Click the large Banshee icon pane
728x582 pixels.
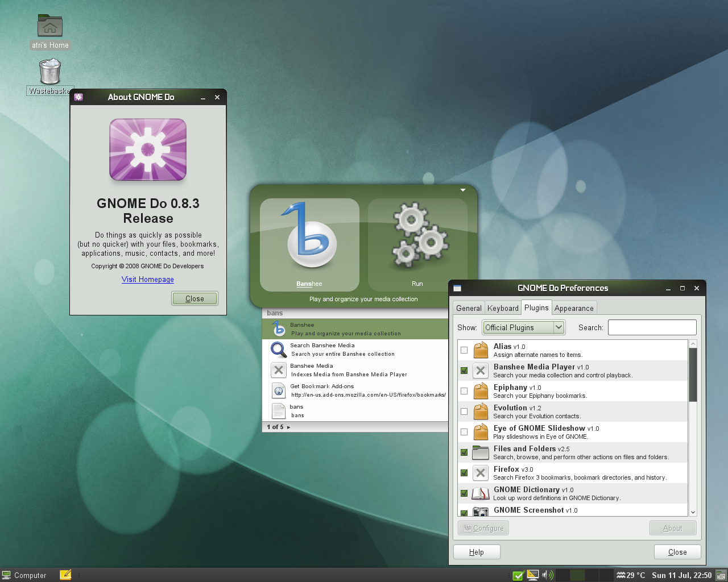coord(309,244)
